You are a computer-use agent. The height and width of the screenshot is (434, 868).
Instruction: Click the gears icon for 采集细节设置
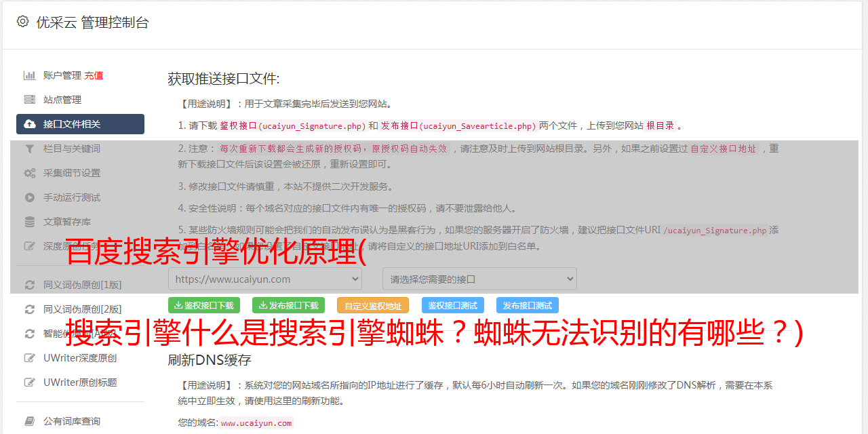click(30, 173)
